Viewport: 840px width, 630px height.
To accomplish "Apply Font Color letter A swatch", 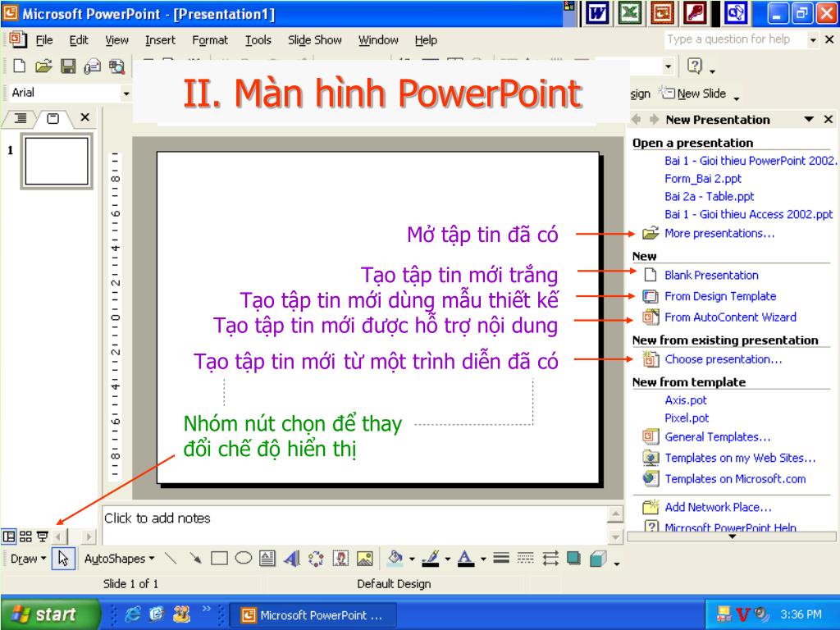I will click(x=466, y=559).
